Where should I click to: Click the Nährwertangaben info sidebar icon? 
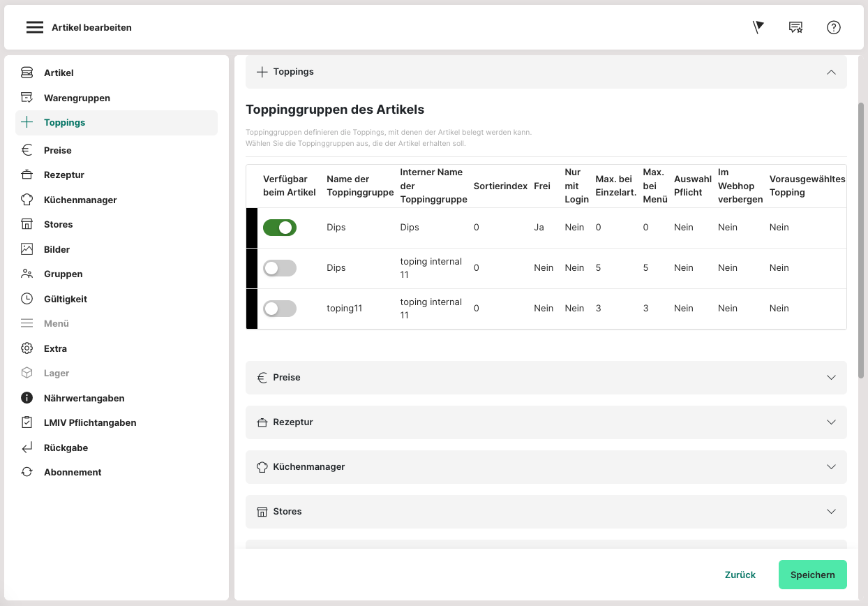(x=27, y=398)
